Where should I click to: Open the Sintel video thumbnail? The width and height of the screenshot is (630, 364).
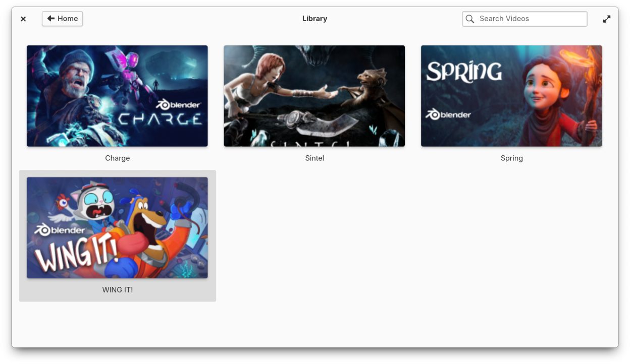point(314,96)
